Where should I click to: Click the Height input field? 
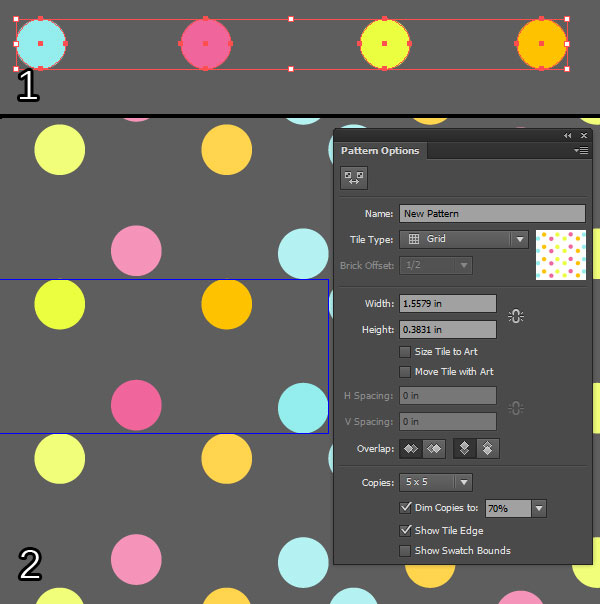[x=448, y=330]
